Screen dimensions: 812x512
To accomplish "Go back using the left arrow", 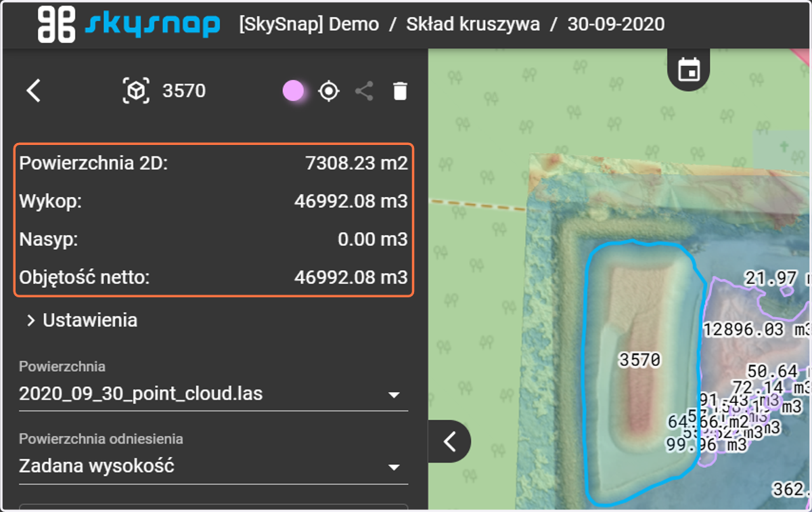I will [x=34, y=91].
